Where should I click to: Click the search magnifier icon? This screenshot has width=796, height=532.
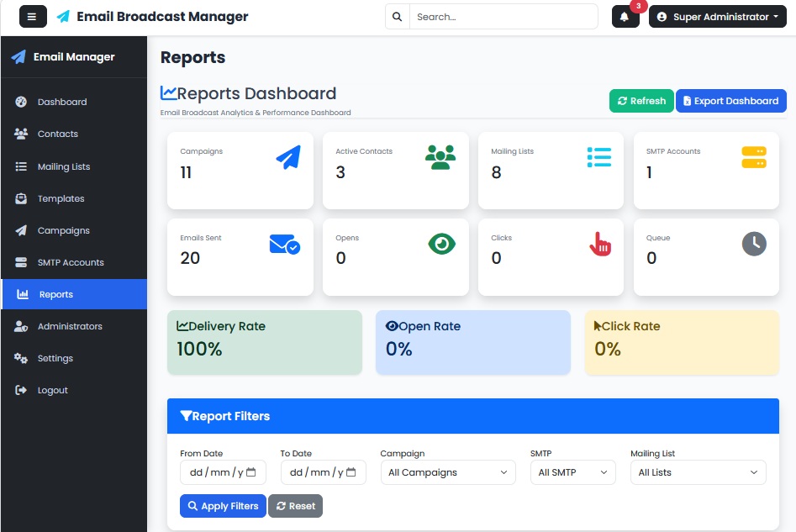click(397, 17)
